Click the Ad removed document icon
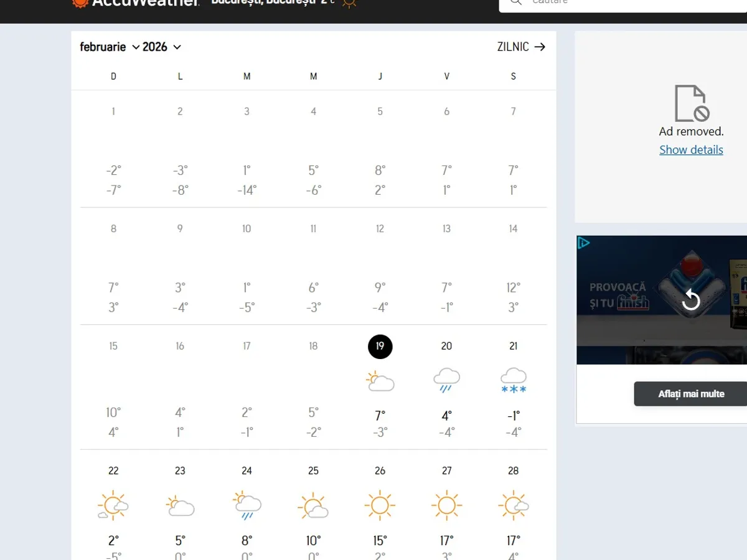Image resolution: width=747 pixels, height=560 pixels. coord(691,105)
